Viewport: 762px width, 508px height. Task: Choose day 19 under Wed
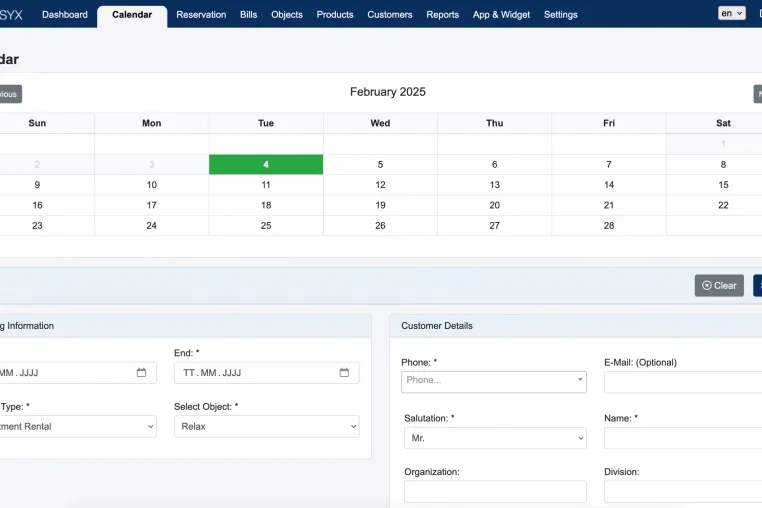point(380,205)
